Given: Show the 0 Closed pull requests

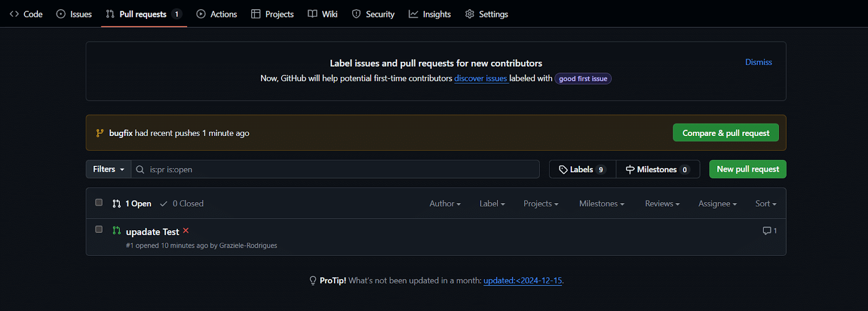Looking at the screenshot, I should pos(182,204).
